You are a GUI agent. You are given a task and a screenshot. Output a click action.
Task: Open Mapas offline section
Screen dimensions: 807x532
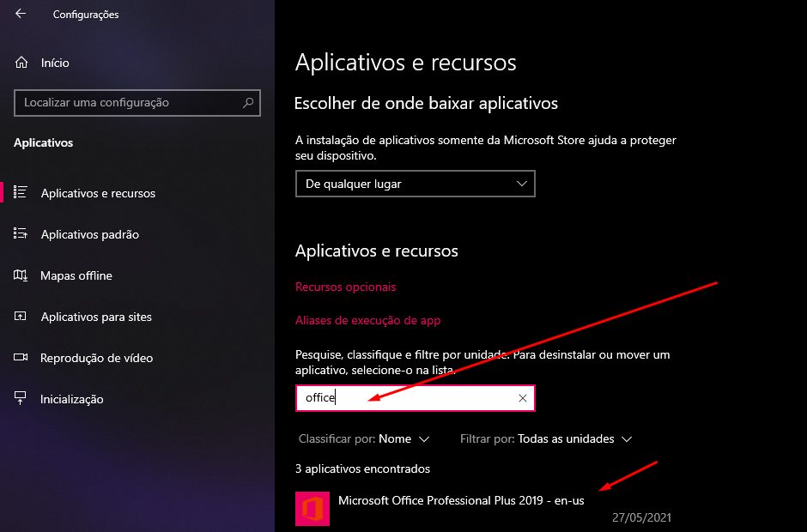click(76, 275)
